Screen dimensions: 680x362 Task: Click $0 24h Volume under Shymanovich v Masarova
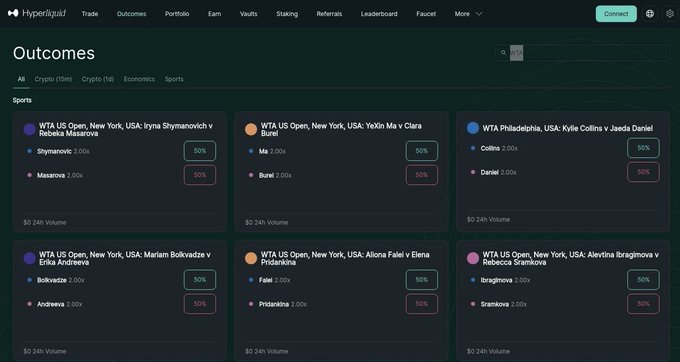pos(45,222)
